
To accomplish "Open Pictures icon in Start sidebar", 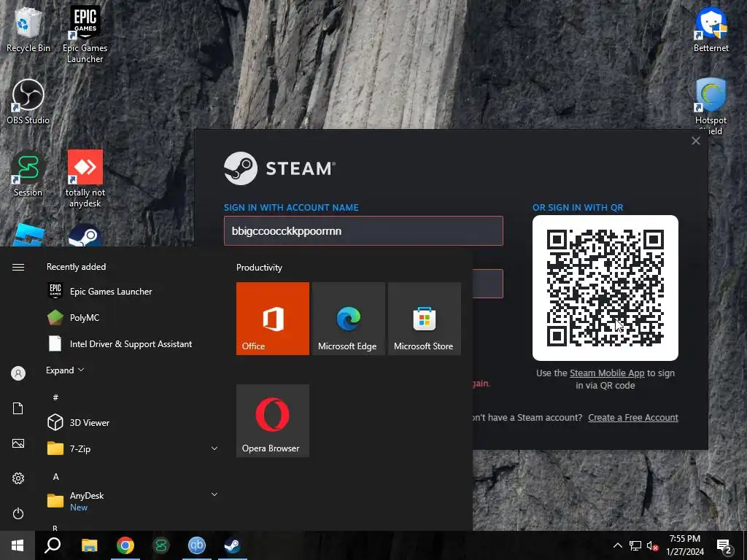I will pyautogui.click(x=18, y=443).
